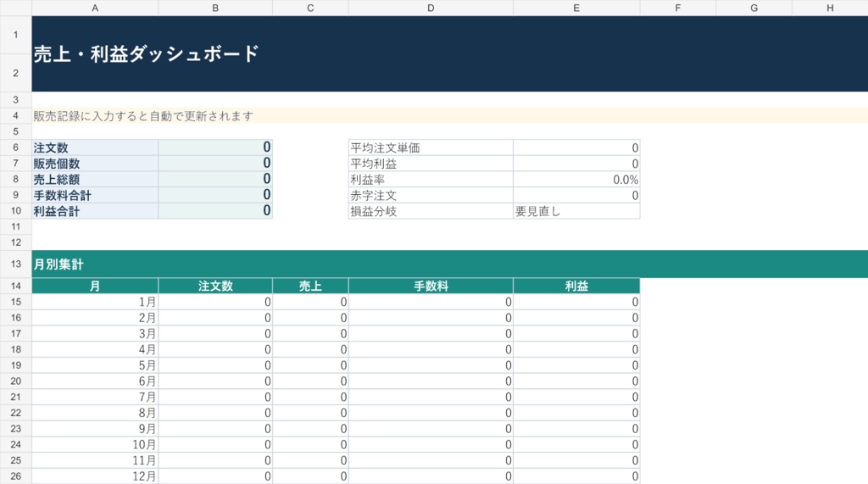The image size is (868, 484).
Task: Select row 14 header
Action: coord(15,286)
